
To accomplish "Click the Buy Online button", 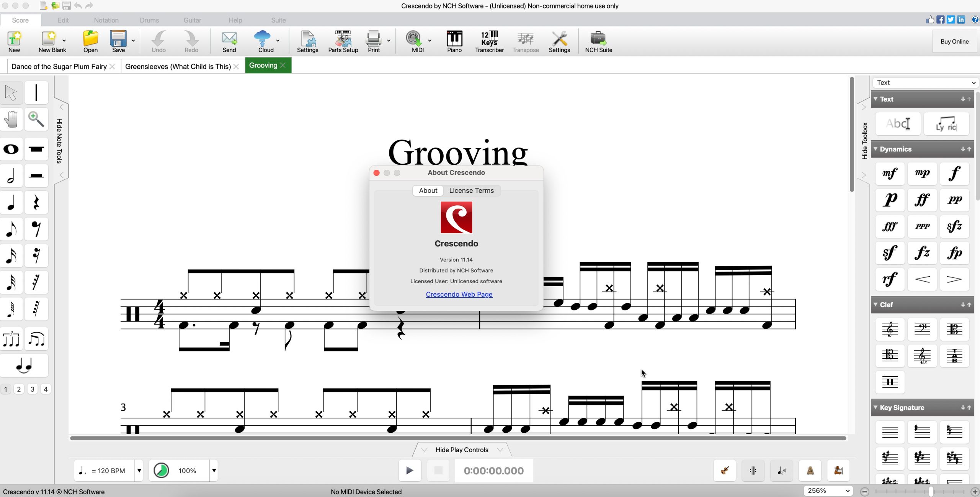I will coord(954,41).
